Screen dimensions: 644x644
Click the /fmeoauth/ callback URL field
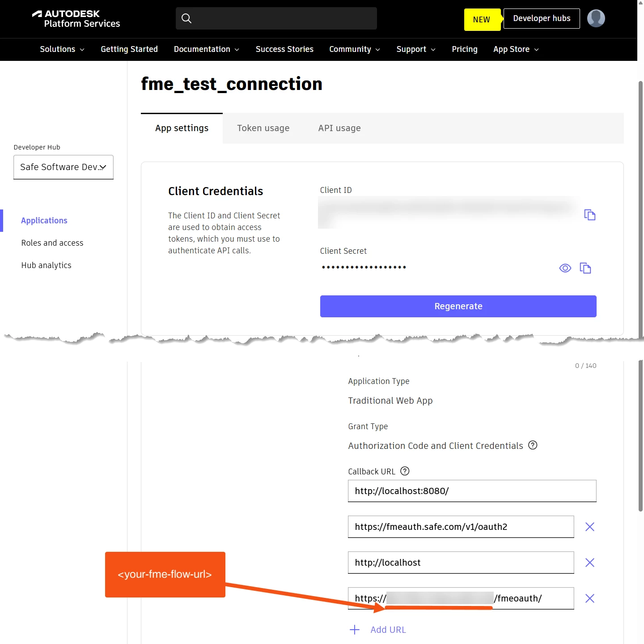[x=461, y=598]
